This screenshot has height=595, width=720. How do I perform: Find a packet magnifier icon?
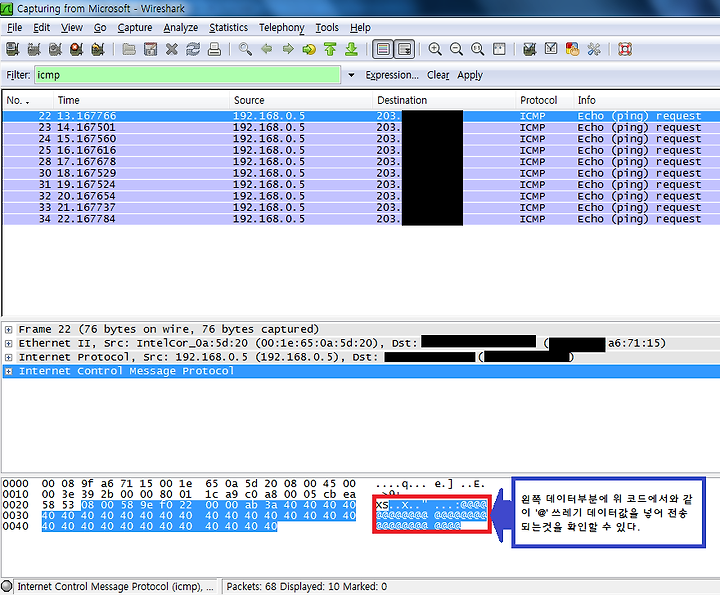point(245,49)
